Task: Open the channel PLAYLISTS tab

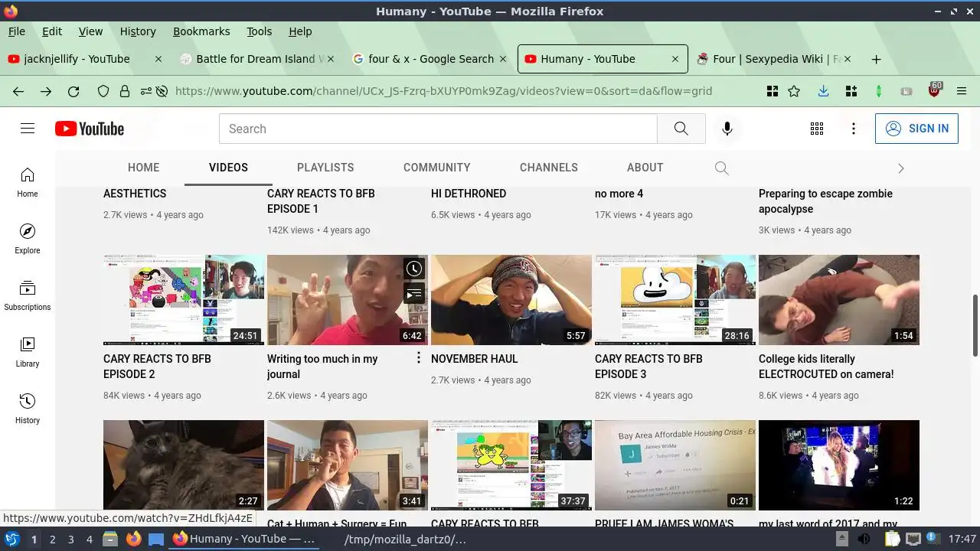Action: [x=325, y=168]
